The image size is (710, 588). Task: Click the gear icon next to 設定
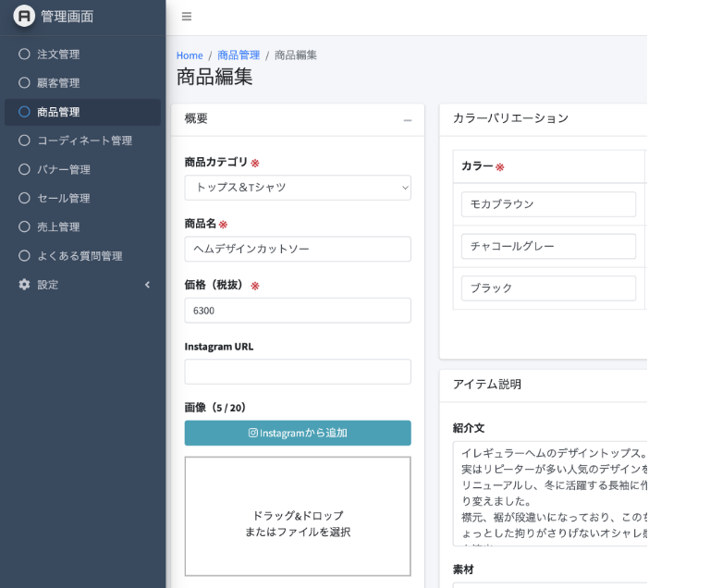(25, 285)
